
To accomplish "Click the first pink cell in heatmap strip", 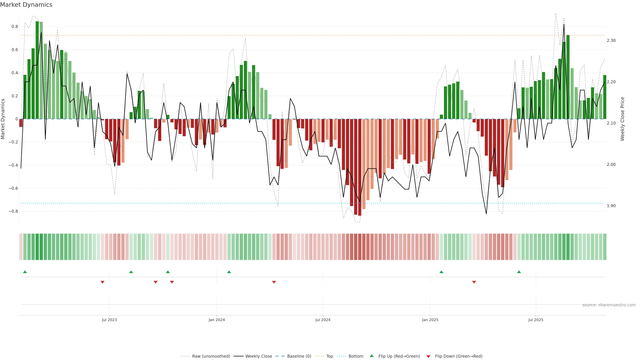I will (21, 247).
